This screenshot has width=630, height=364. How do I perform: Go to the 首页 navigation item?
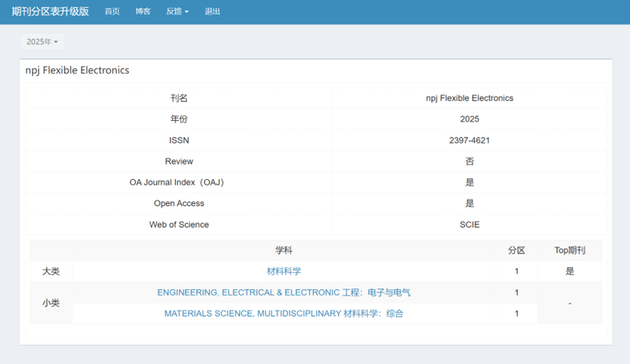[x=112, y=12]
